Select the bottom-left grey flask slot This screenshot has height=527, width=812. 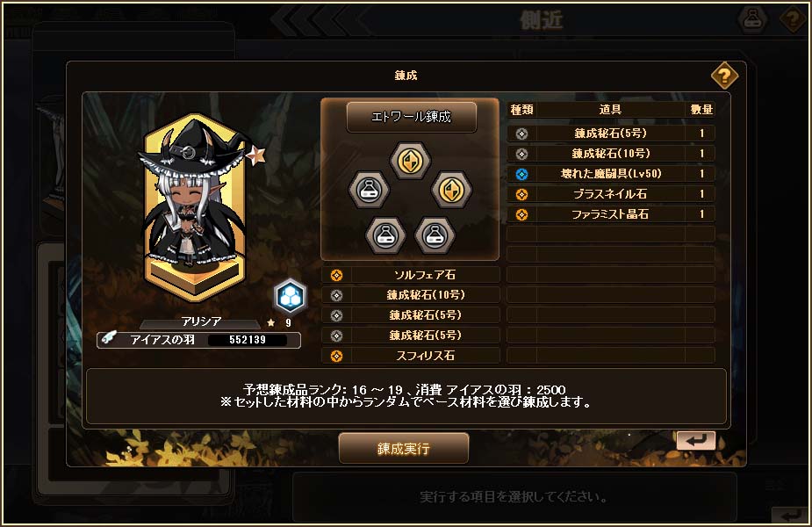[385, 235]
